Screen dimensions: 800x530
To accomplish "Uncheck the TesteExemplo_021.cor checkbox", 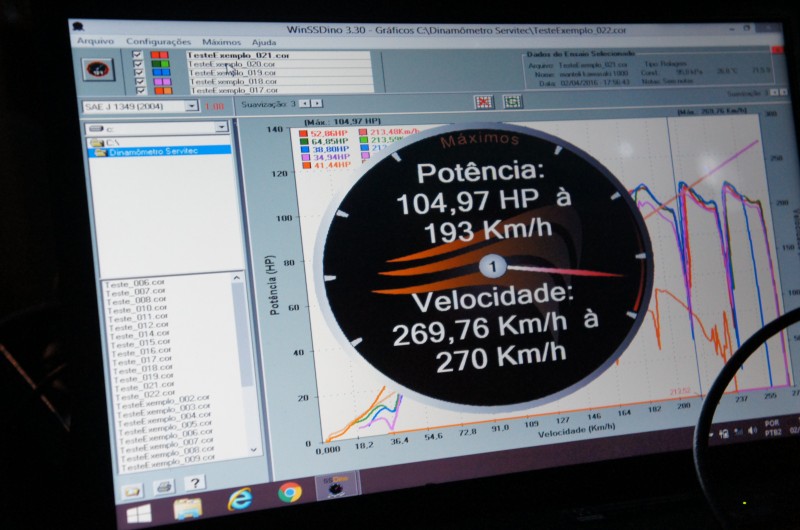I will pyautogui.click(x=138, y=57).
